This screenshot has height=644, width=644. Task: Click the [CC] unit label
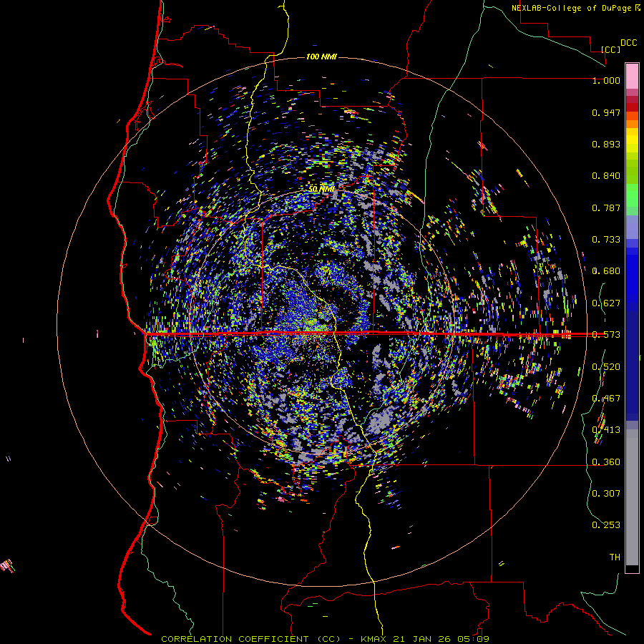coord(610,49)
